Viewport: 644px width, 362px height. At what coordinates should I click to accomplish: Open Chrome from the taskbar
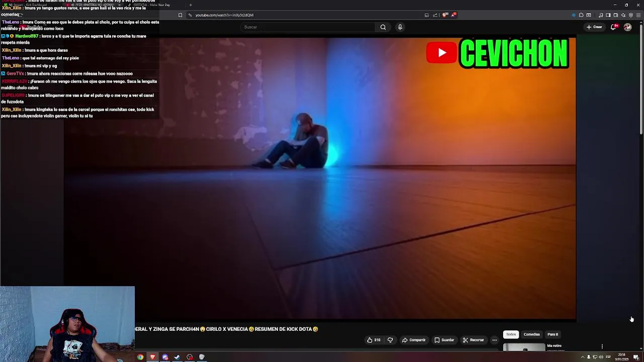(140, 357)
